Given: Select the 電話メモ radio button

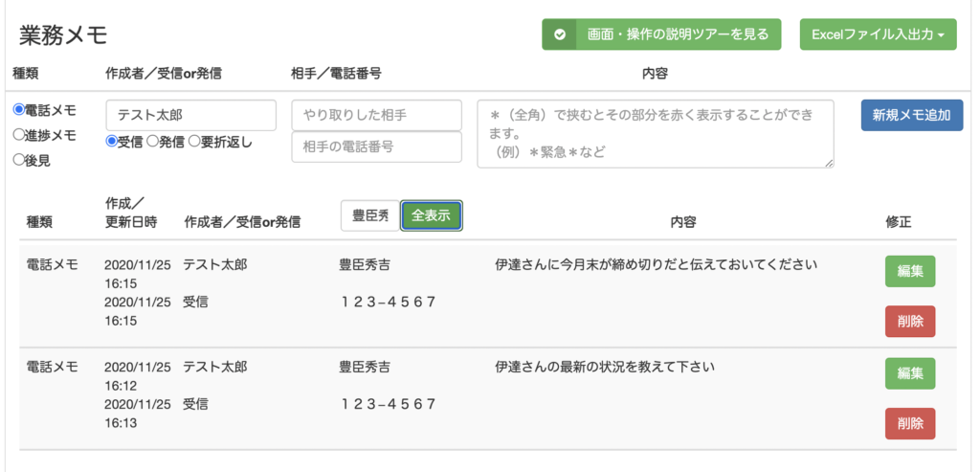Looking at the screenshot, I should click(18, 110).
